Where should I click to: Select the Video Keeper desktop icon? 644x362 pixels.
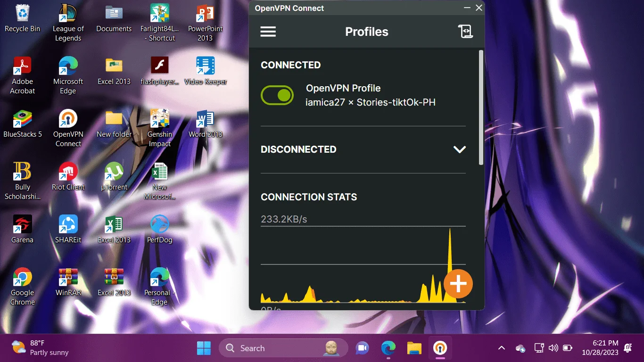(205, 71)
